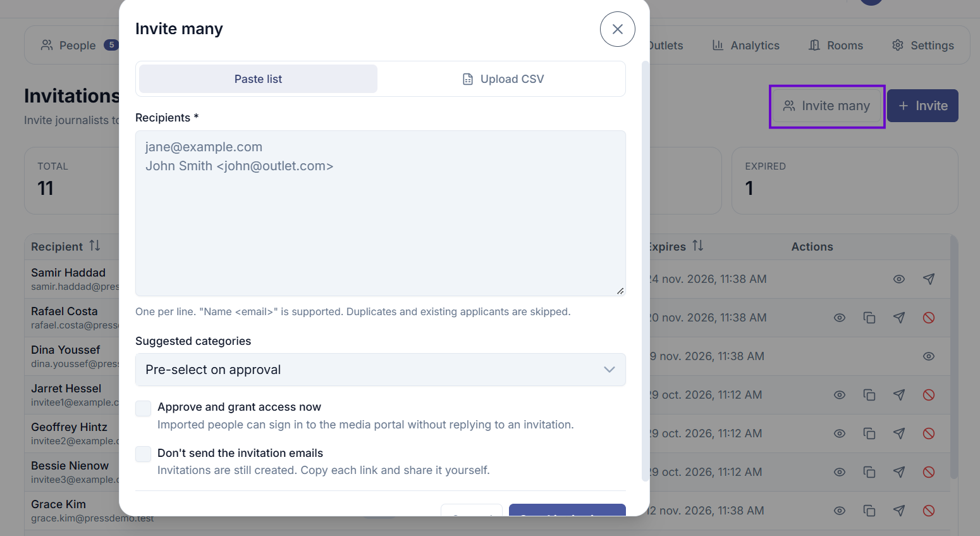Revoke Grace Kim's invitation
980x536 pixels.
[929, 511]
